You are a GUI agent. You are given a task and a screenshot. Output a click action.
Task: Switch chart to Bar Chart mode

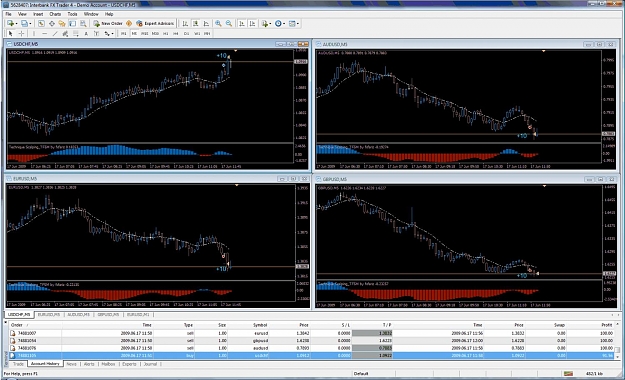click(x=185, y=24)
